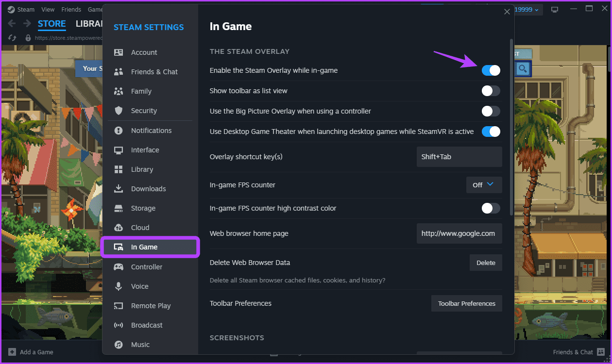The image size is (612, 364).
Task: Open the Family icon in settings sidebar
Action: click(119, 91)
